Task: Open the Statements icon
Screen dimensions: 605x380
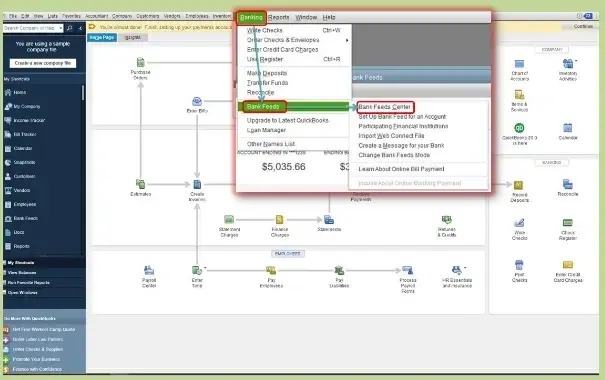Action: click(329, 220)
